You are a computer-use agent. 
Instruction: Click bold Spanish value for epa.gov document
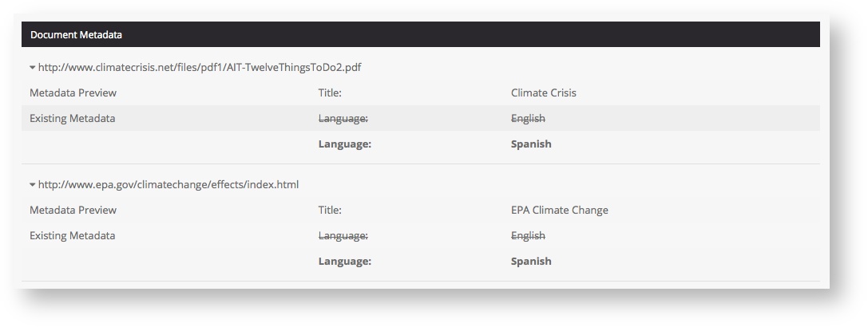point(531,262)
